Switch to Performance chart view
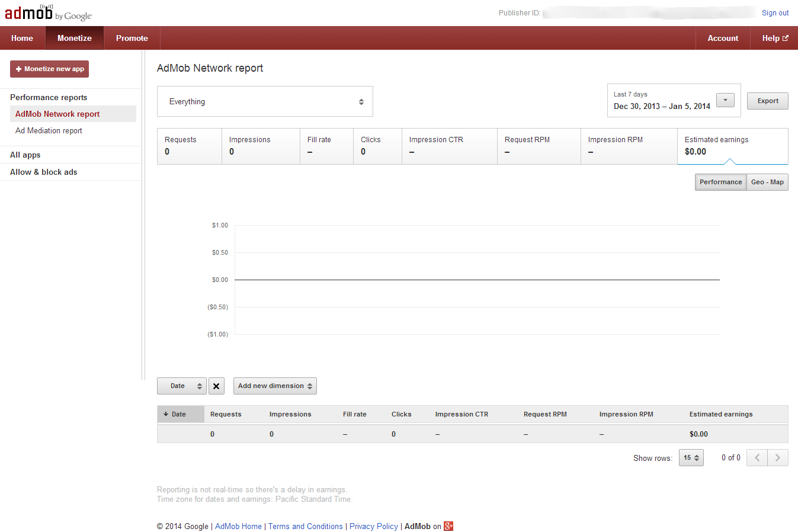This screenshot has height=532, width=798. (x=720, y=182)
